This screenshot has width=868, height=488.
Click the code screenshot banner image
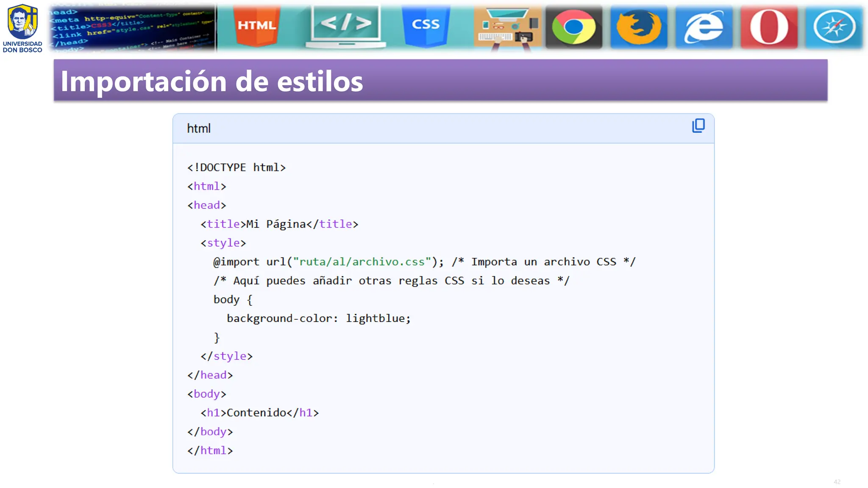coord(132,28)
